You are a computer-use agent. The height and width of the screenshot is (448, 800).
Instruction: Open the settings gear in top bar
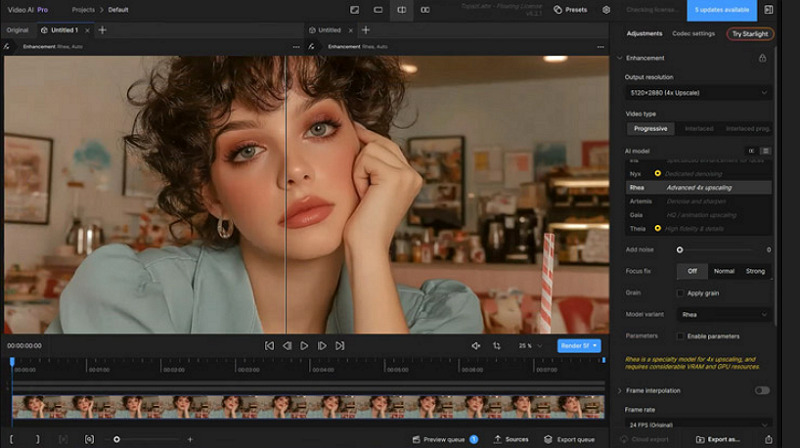tap(606, 10)
